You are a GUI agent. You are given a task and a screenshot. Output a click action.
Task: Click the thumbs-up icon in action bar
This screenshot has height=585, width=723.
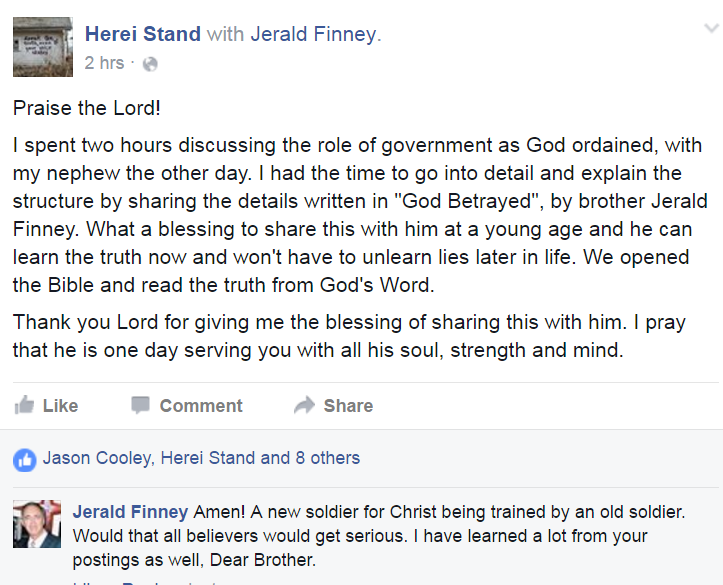coord(24,405)
